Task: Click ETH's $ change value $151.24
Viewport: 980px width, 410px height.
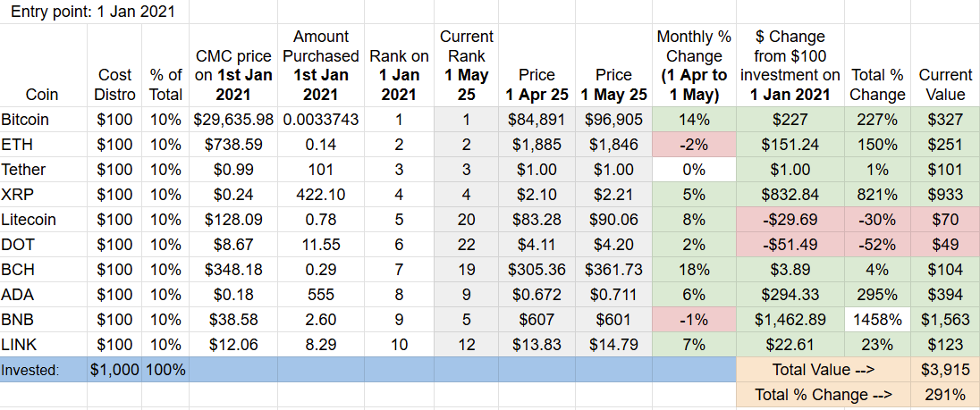Action: click(790, 144)
